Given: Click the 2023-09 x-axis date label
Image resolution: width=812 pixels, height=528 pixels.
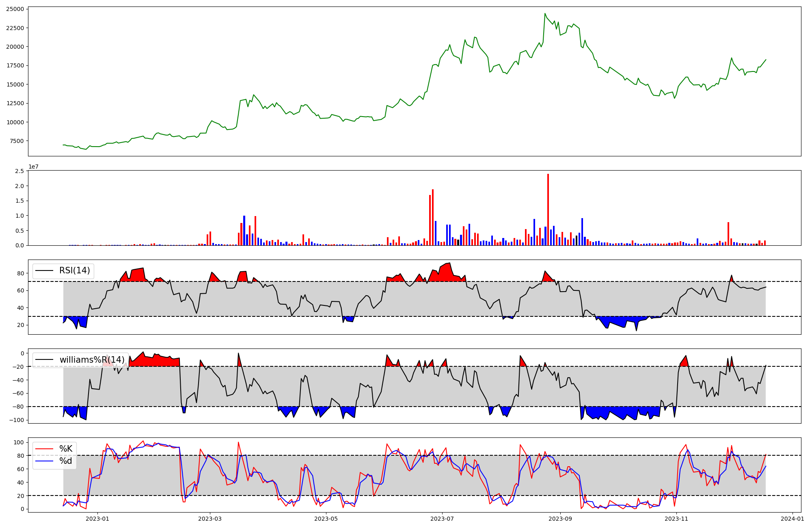Looking at the screenshot, I should [x=560, y=518].
